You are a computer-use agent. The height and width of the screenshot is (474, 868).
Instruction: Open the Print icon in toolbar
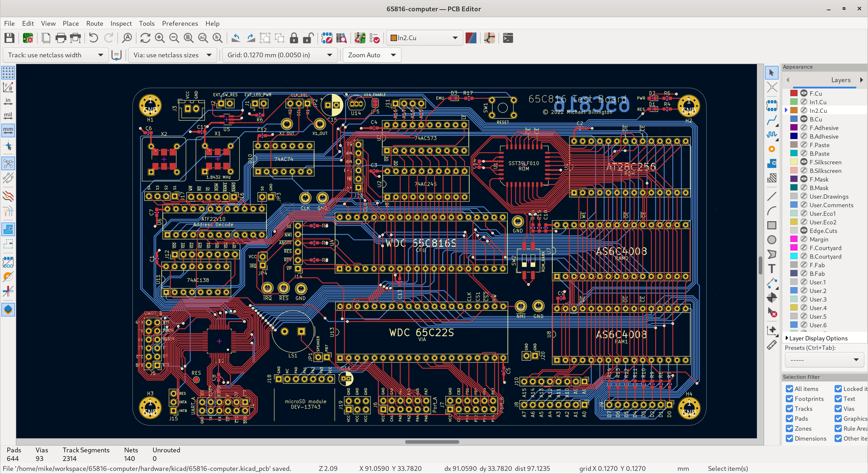(x=61, y=38)
